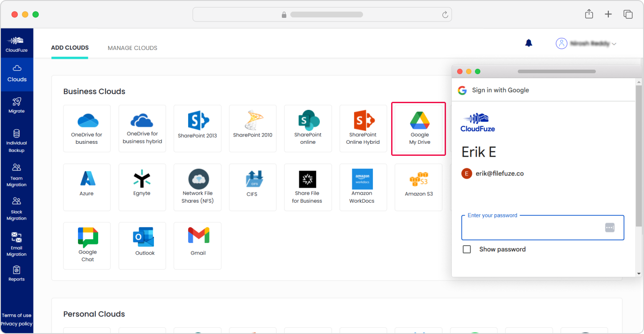Select Google Chat tile

(87, 246)
